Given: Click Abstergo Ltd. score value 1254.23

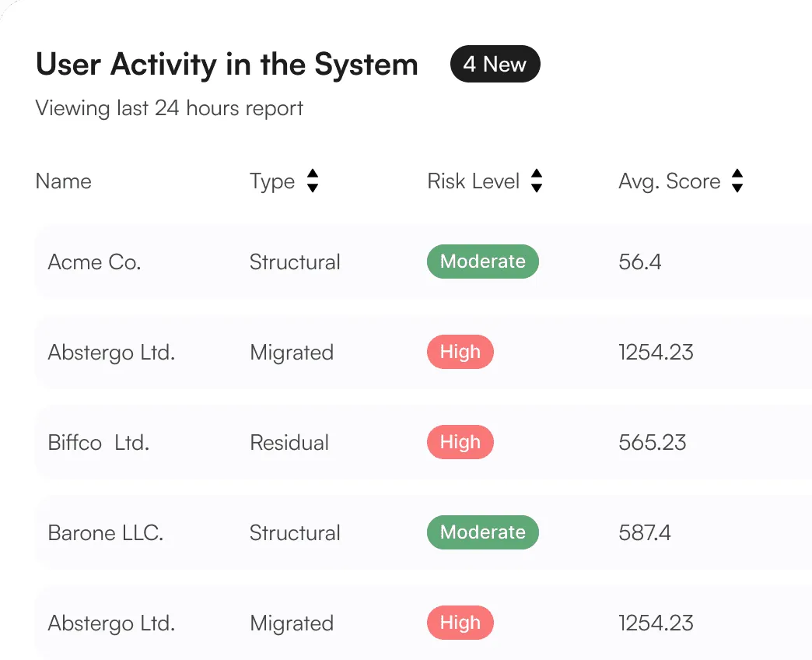Looking at the screenshot, I should pos(656,352).
